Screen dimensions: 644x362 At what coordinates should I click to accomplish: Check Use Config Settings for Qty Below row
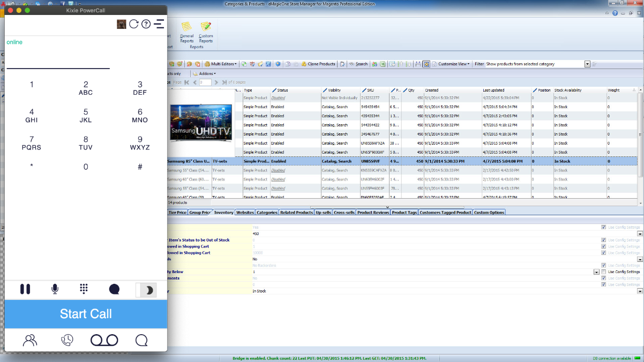coord(604,272)
